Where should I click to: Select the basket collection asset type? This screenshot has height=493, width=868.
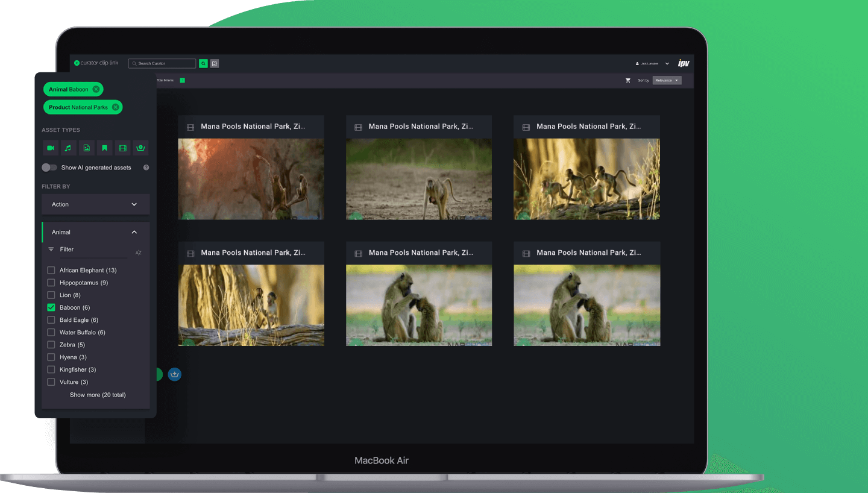pos(140,148)
